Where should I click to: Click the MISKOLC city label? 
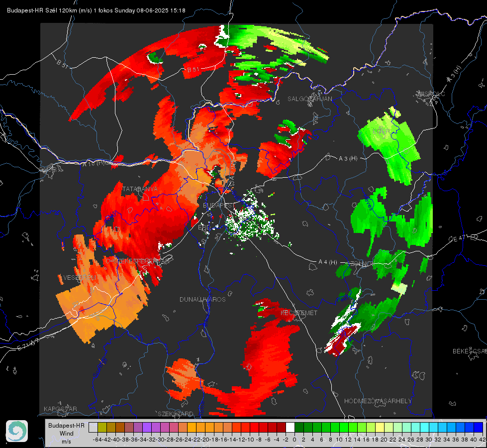click(431, 94)
